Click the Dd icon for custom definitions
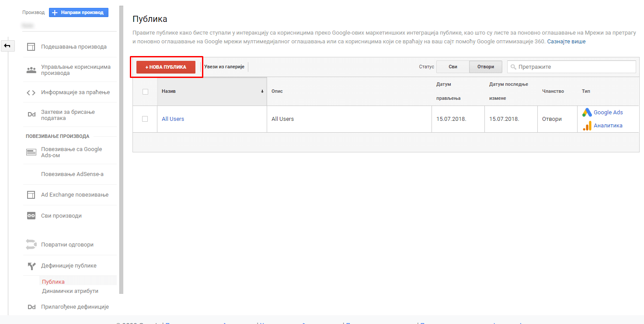This screenshot has height=324, width=644. tap(31, 307)
